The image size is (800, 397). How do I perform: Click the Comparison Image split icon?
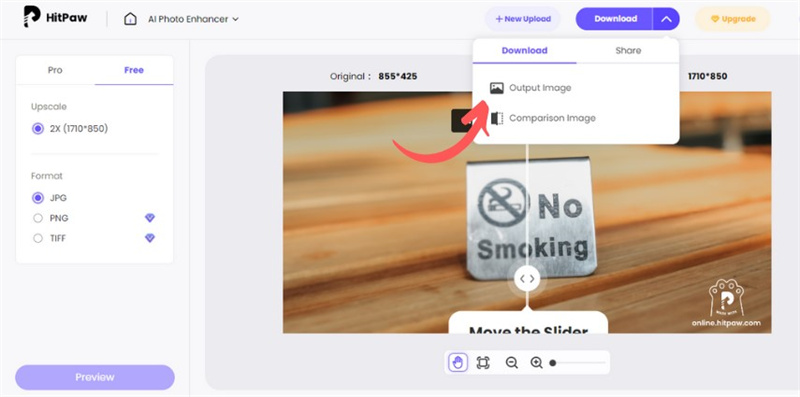[x=496, y=118]
